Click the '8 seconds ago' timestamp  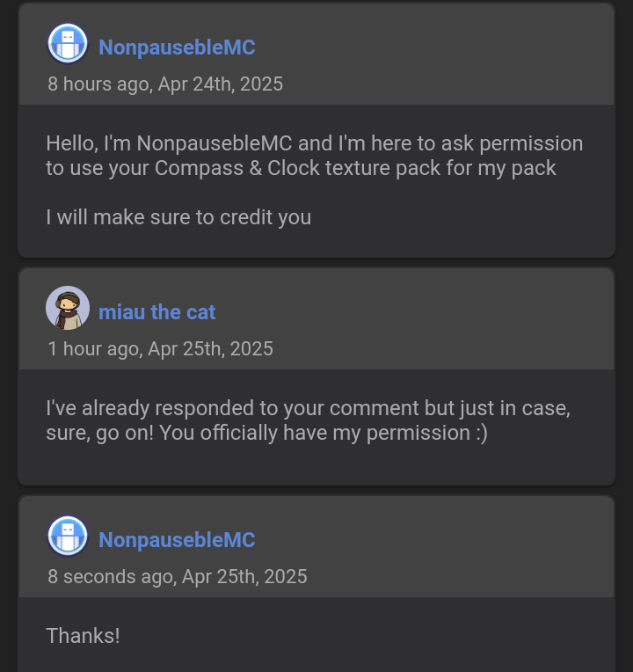click(x=110, y=576)
